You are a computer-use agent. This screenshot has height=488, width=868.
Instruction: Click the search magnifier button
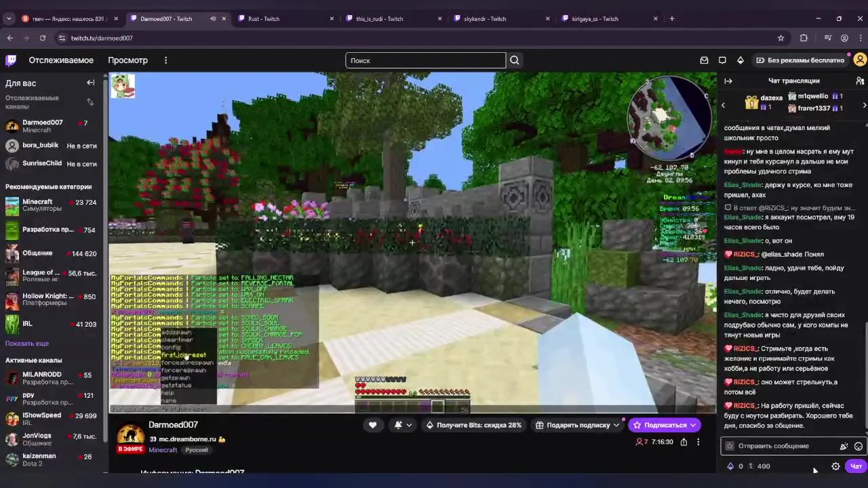pyautogui.click(x=515, y=60)
